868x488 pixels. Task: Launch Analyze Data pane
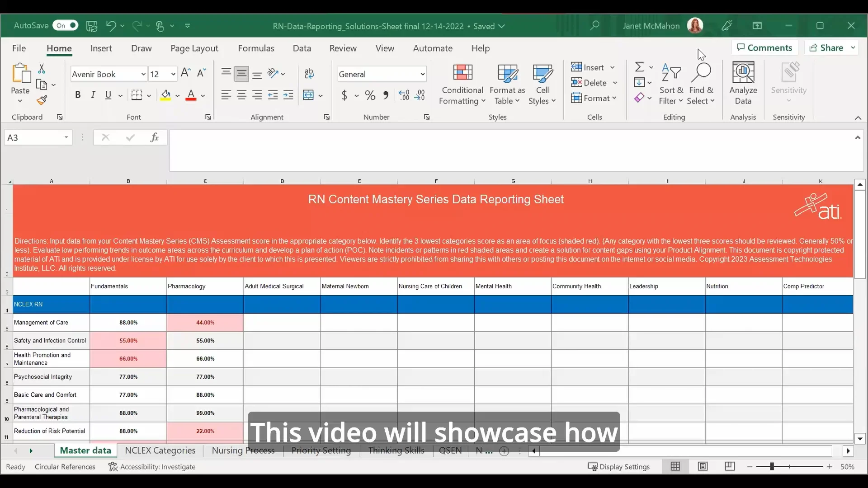(743, 84)
